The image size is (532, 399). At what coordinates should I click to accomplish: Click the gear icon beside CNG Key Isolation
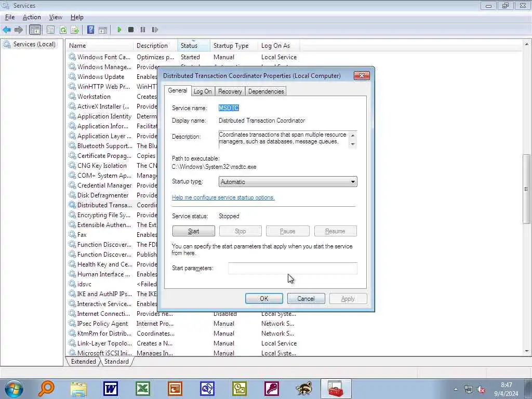(72, 166)
